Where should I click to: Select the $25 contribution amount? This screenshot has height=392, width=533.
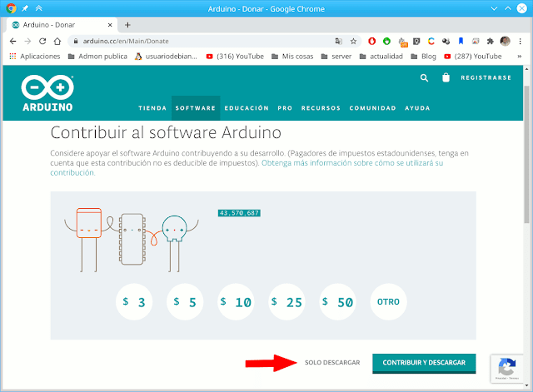click(286, 301)
